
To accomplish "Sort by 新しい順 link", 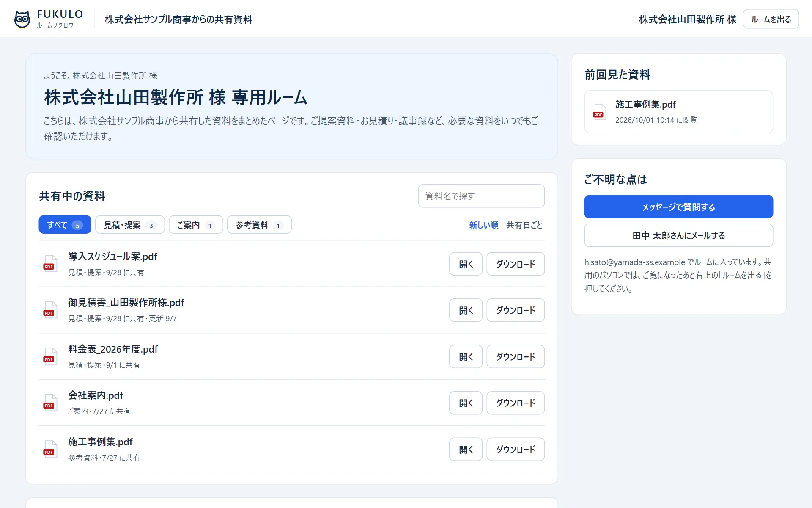I will click(483, 225).
